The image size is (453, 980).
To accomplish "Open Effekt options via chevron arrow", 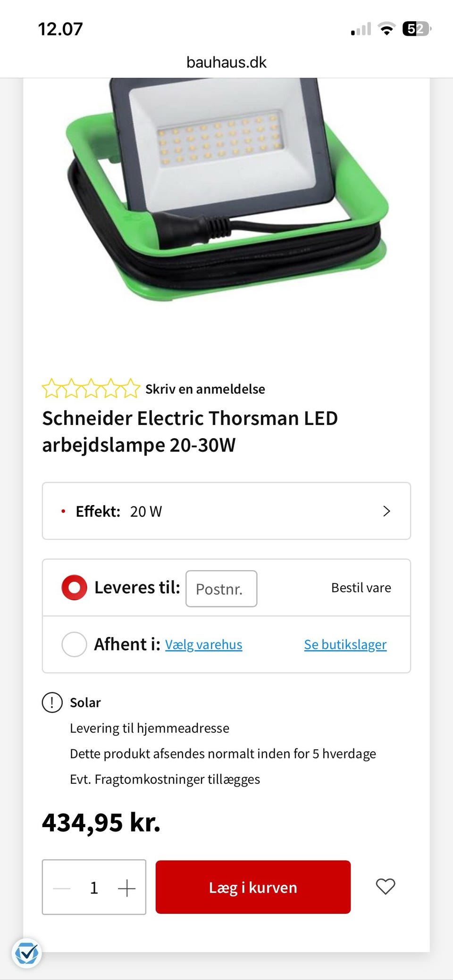I will [x=386, y=511].
